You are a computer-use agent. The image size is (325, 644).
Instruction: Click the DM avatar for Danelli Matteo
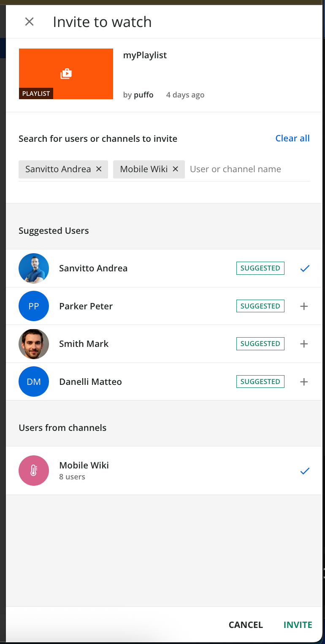tap(34, 382)
